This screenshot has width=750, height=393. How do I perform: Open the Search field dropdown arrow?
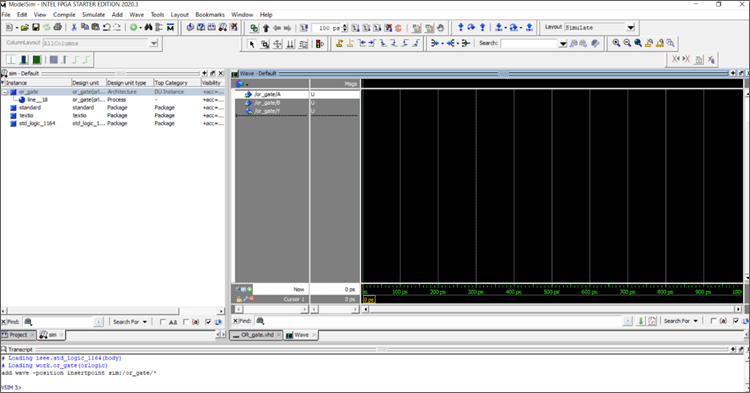point(563,44)
